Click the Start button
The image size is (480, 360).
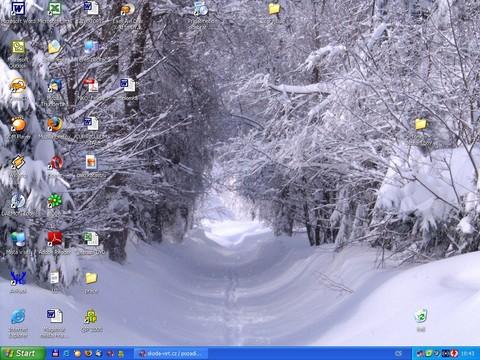22,353
